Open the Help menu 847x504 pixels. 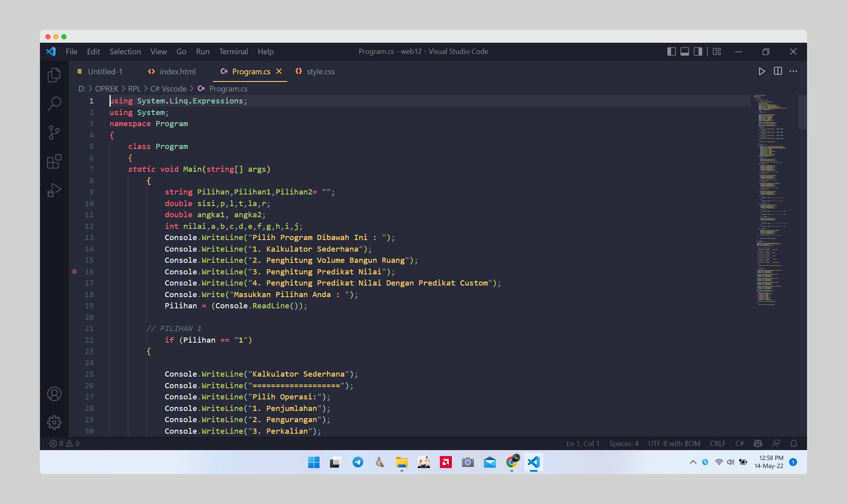(x=266, y=52)
